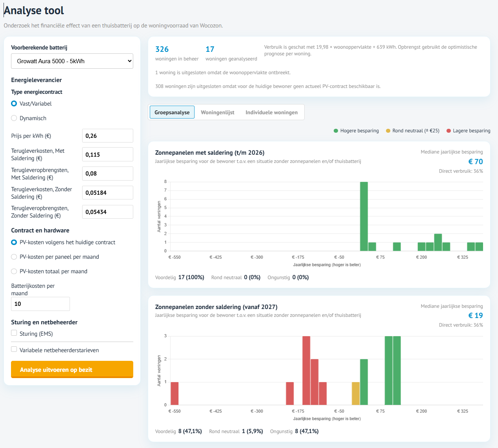This screenshot has width=498, height=448.
Task: Click the tallest green bar in saldering chart
Action: click(364, 216)
